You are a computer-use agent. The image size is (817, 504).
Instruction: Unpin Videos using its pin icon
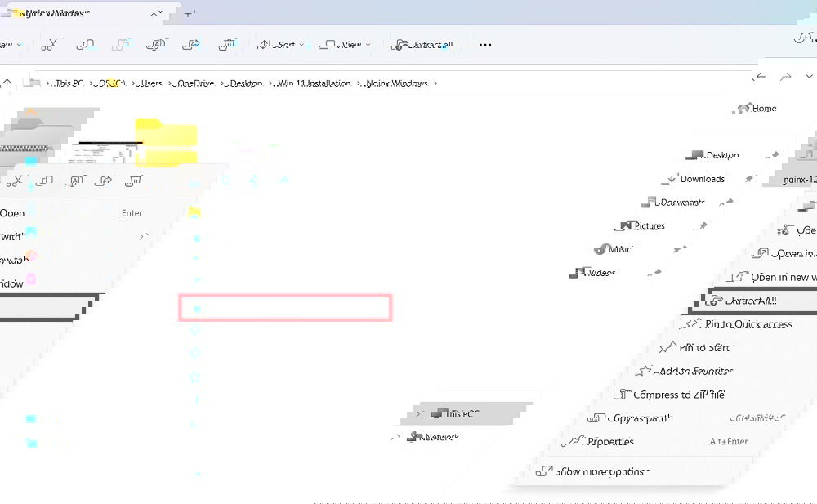pos(655,273)
